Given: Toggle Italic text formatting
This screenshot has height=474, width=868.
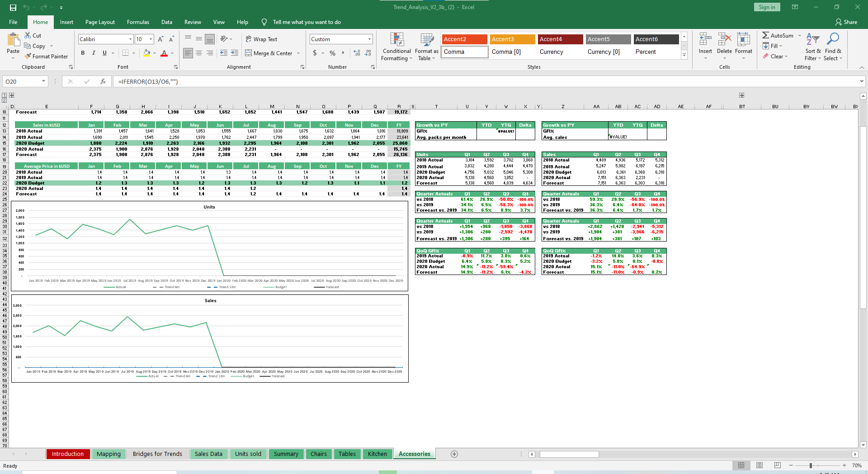Looking at the screenshot, I should (94, 53).
